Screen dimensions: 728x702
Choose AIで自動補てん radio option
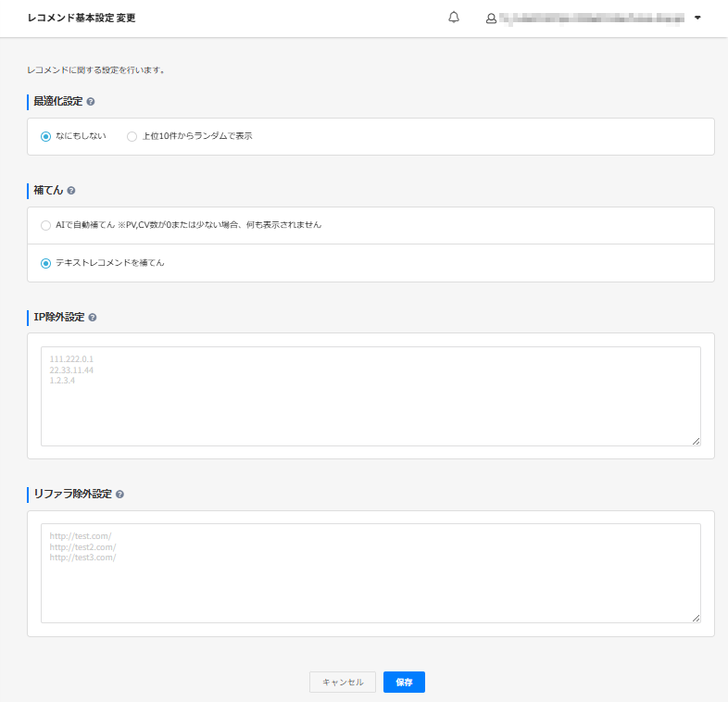(45, 226)
